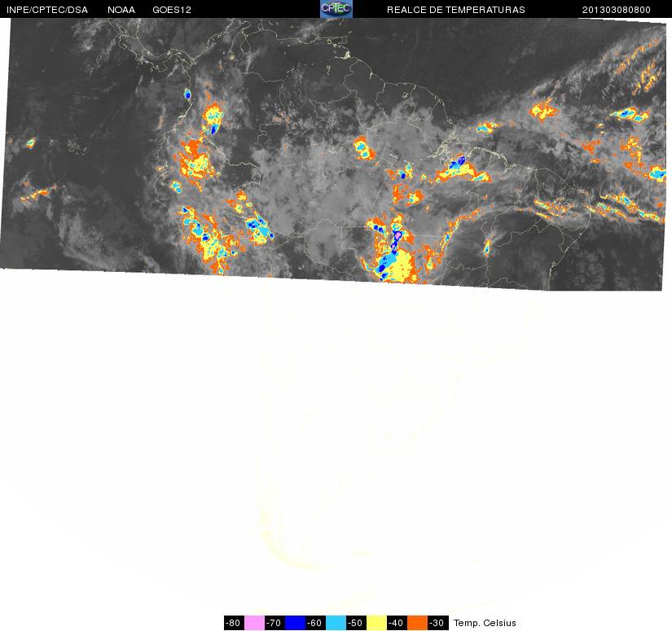
Task: Click the -40 legend label
Action: click(x=397, y=623)
